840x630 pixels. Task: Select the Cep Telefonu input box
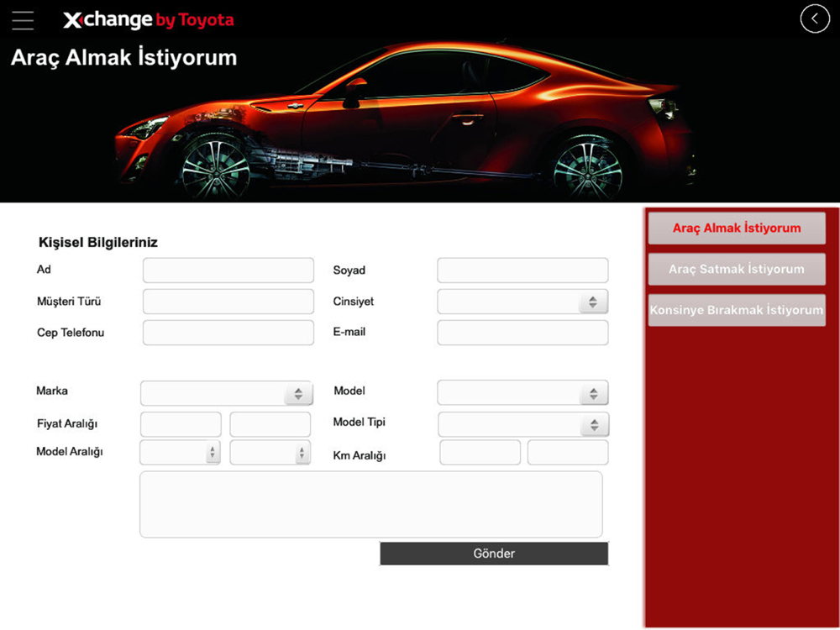[x=228, y=333]
